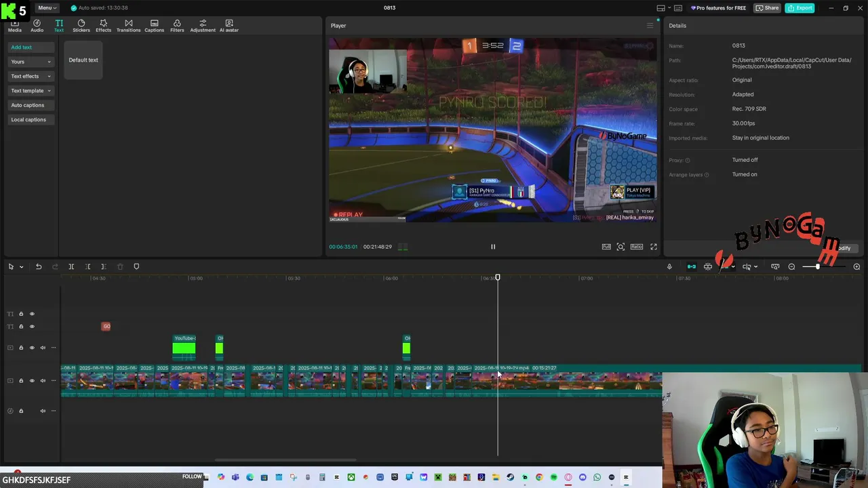This screenshot has height=488, width=868.
Task: Click the Share button
Action: pos(768,8)
